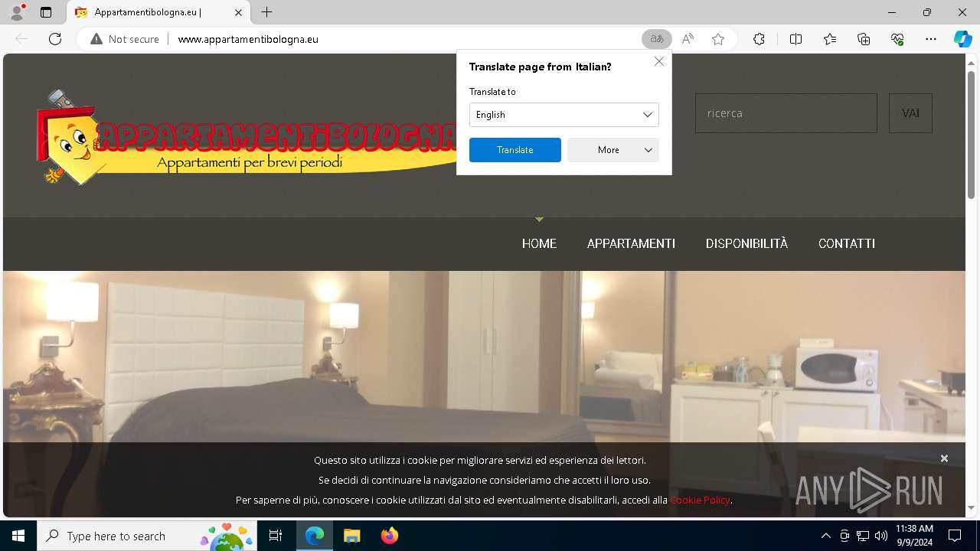Open the DISPONIBILITÀ menu item

tap(746, 243)
